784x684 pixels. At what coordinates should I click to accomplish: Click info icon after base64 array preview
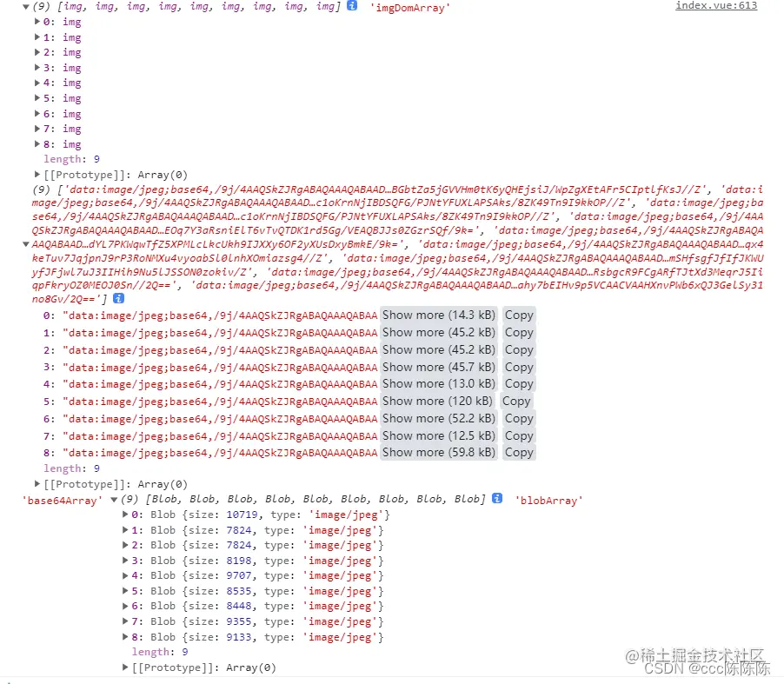[118, 298]
